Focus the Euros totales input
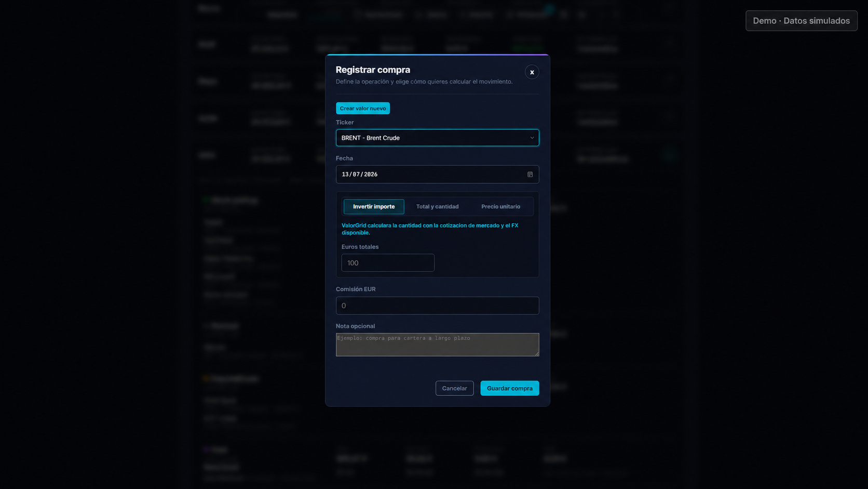The height and width of the screenshot is (489, 868). click(x=388, y=263)
